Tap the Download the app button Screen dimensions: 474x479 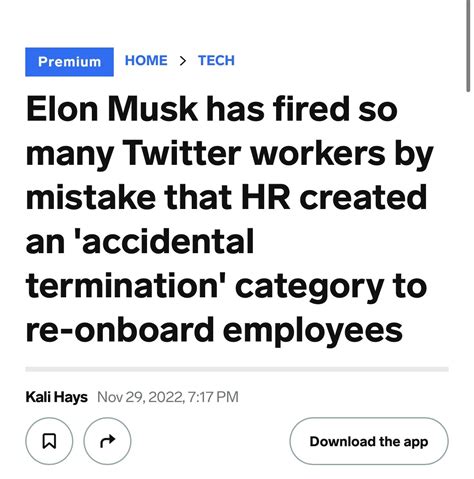pyautogui.click(x=369, y=441)
